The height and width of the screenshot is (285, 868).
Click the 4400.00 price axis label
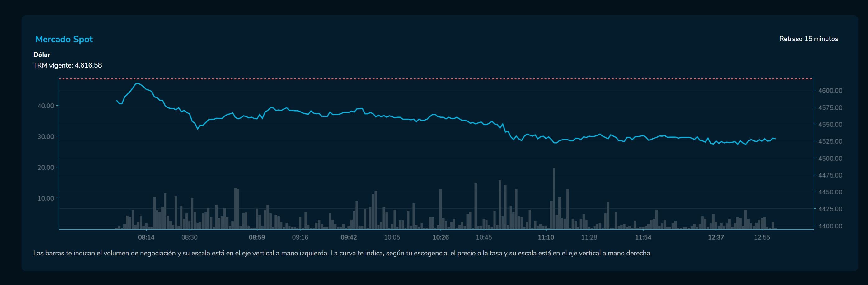click(x=830, y=226)
